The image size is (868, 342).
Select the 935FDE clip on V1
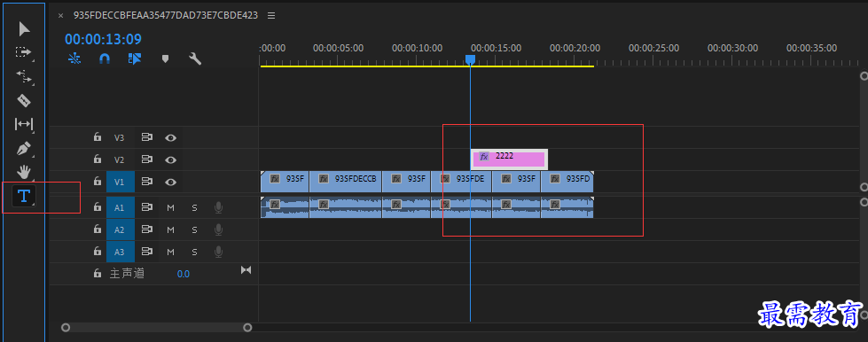(x=461, y=181)
